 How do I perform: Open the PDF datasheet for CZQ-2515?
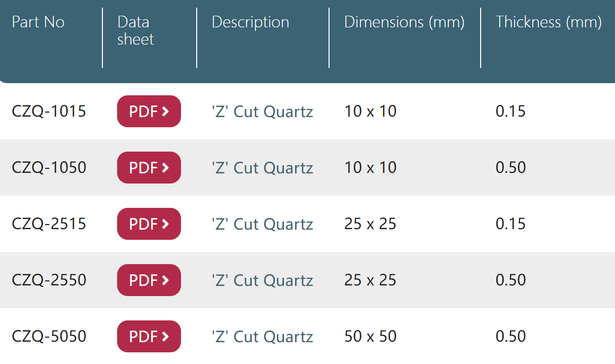tap(149, 224)
